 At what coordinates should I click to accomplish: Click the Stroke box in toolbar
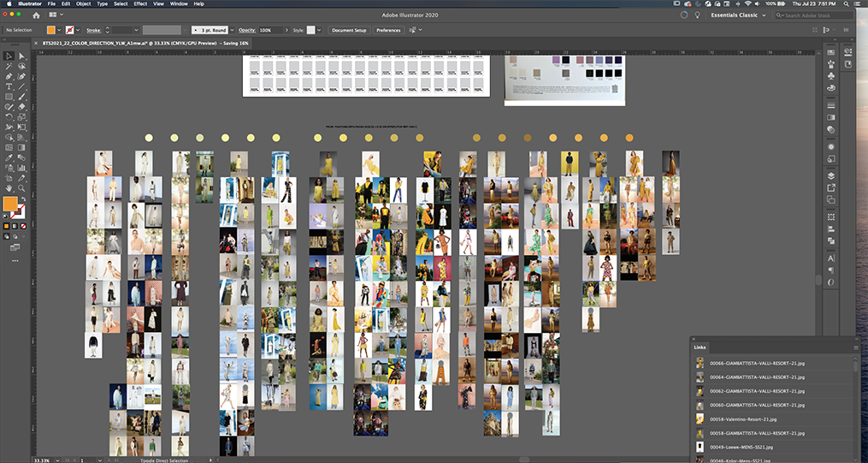[20, 211]
